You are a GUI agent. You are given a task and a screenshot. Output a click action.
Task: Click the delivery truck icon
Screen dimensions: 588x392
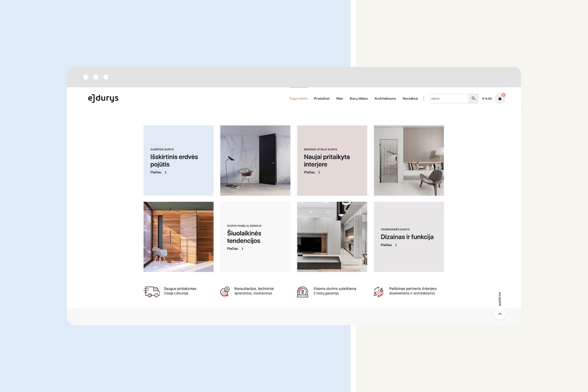click(152, 292)
